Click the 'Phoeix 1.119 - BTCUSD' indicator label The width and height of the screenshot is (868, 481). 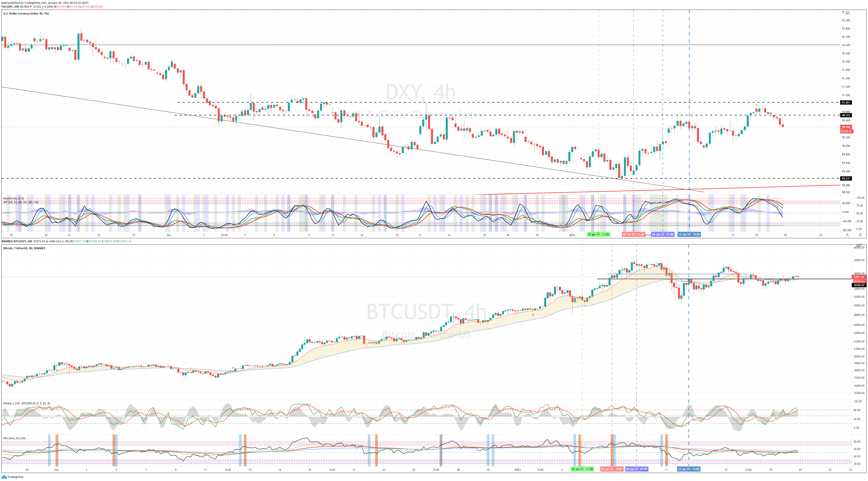(x=26, y=403)
